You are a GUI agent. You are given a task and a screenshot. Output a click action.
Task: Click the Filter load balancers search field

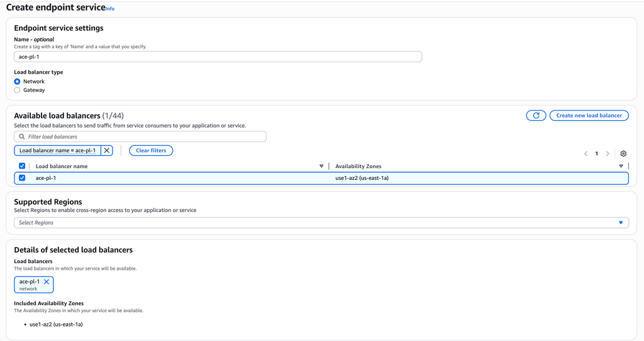[145, 137]
